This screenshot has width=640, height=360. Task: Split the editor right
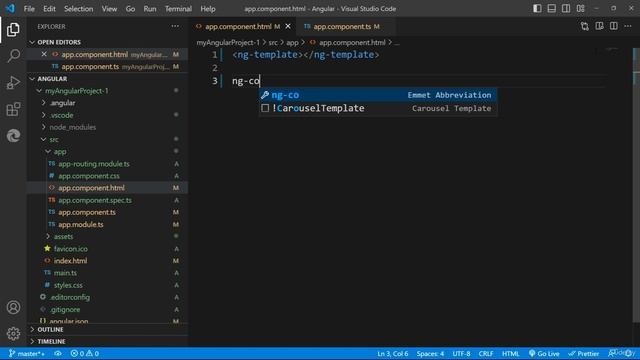pos(613,26)
